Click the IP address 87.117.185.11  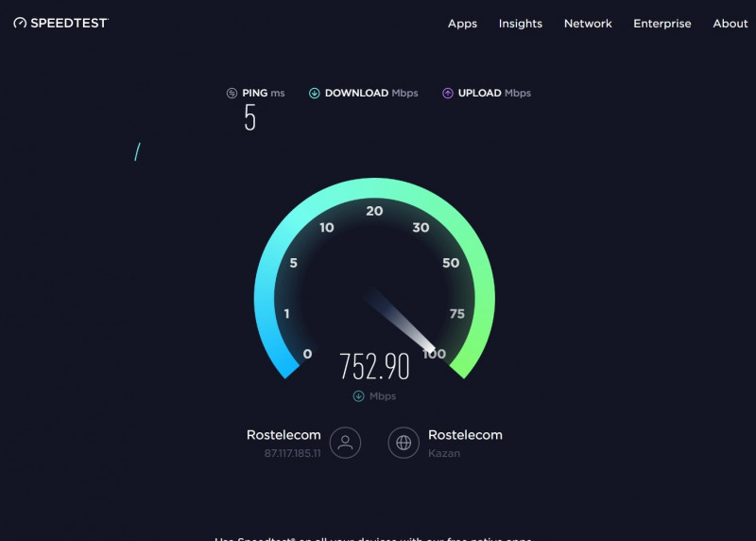[x=292, y=453]
